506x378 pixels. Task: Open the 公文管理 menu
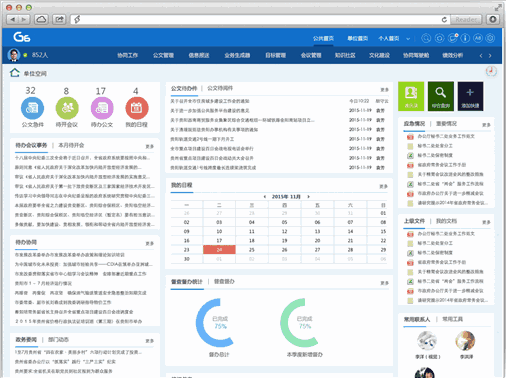pos(163,55)
